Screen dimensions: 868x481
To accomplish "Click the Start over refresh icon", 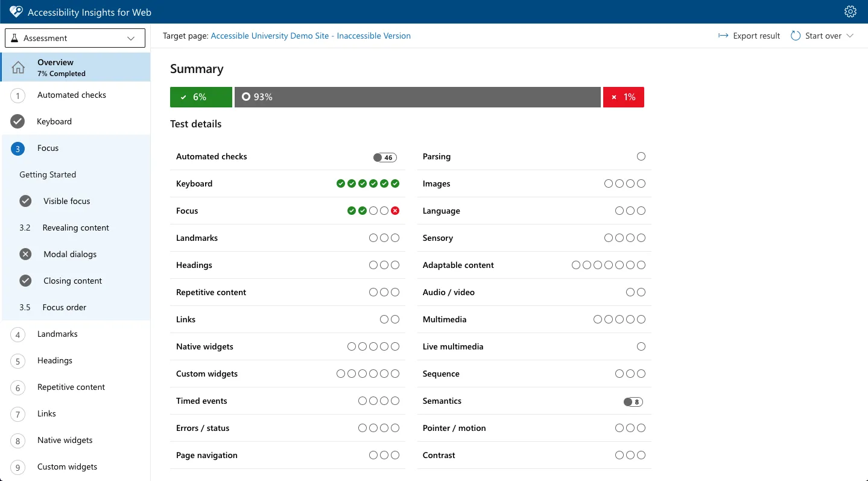I will click(796, 36).
